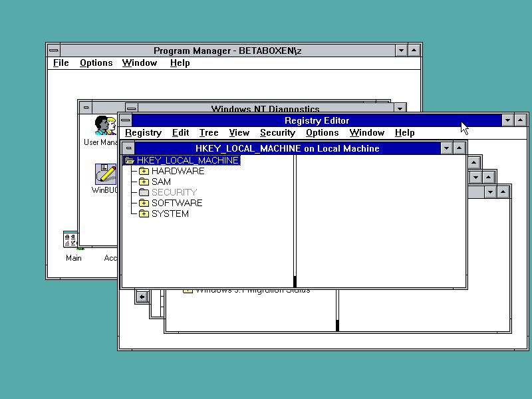Maximize the Program Manager window
The height and width of the screenshot is (399, 532).
414,51
